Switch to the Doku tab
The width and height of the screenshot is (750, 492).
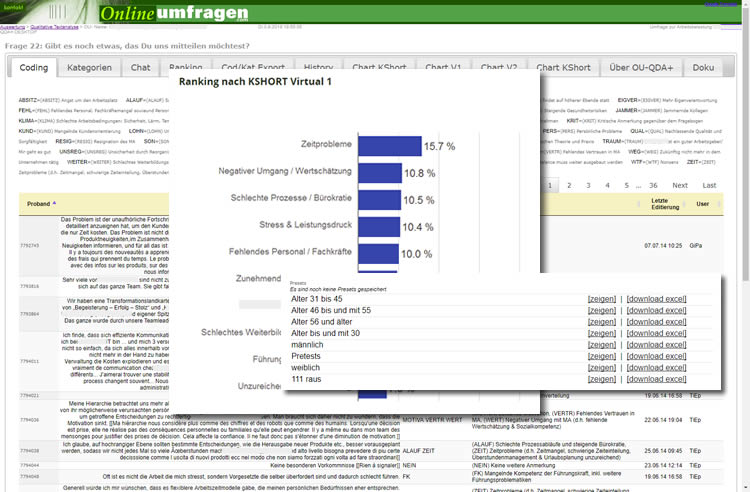(x=704, y=68)
